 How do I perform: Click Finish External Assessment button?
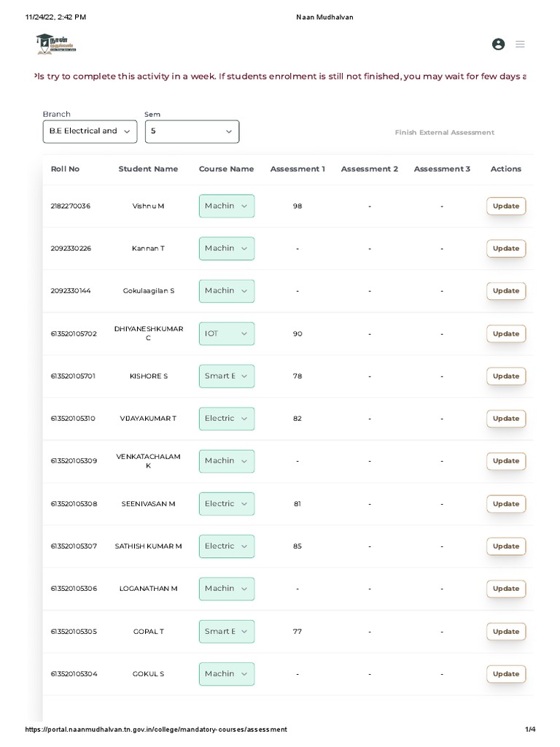444,133
